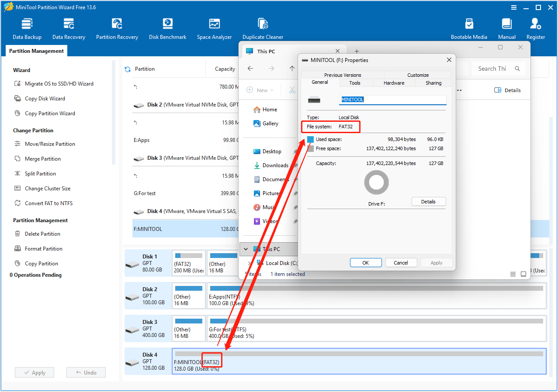This screenshot has height=392, width=558.
Task: Switch Explorer to large thumbnails view
Action: click(x=523, y=274)
